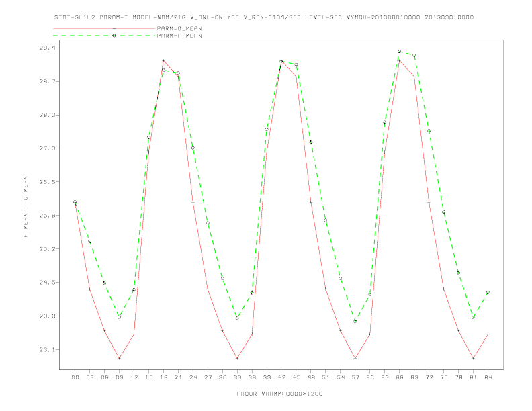Click the PARM=F_MEAN legend label
Image resolution: width=532 pixels, height=411 pixels.
pos(179,36)
